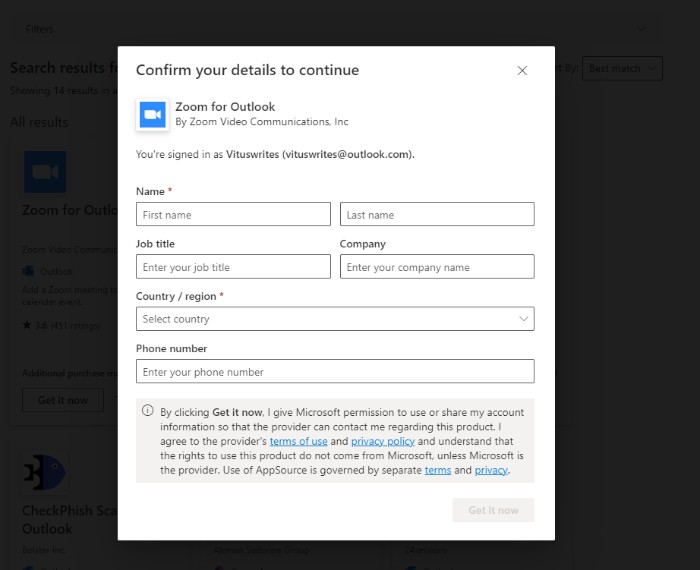Click the info icon beside the consent text
Viewport: 700px width, 570px height.
[148, 411]
